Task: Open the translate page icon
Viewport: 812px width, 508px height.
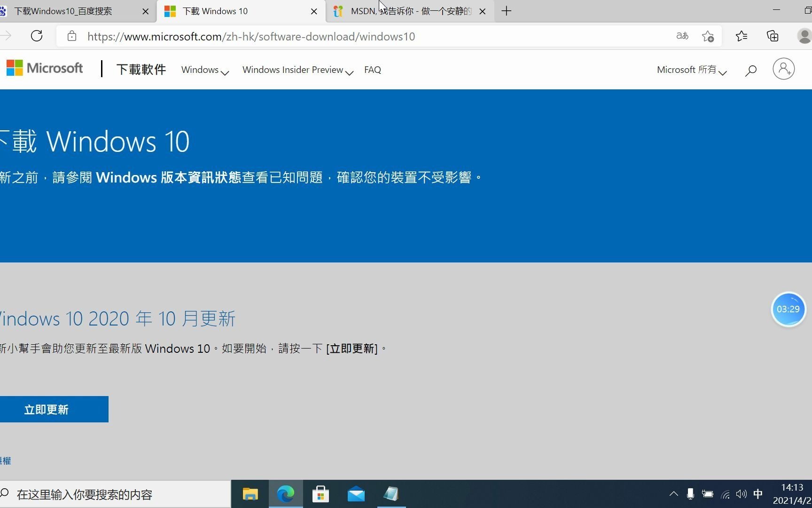Action: pos(682,36)
